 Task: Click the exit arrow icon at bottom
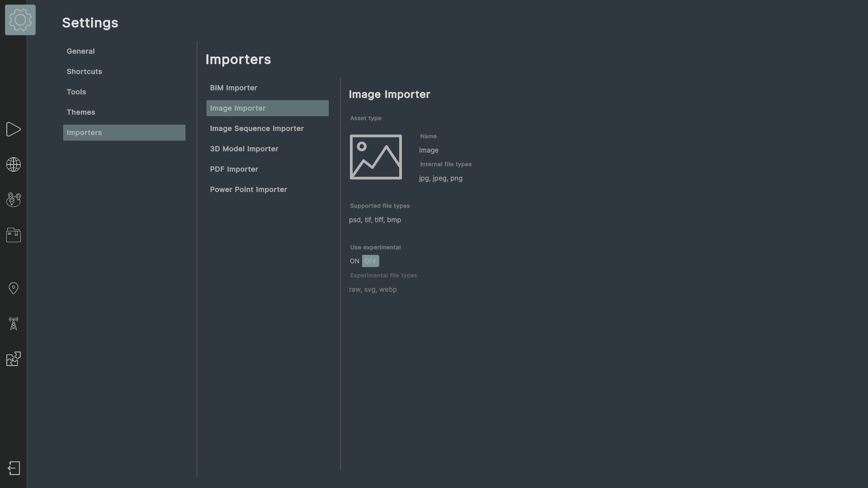tap(14, 468)
